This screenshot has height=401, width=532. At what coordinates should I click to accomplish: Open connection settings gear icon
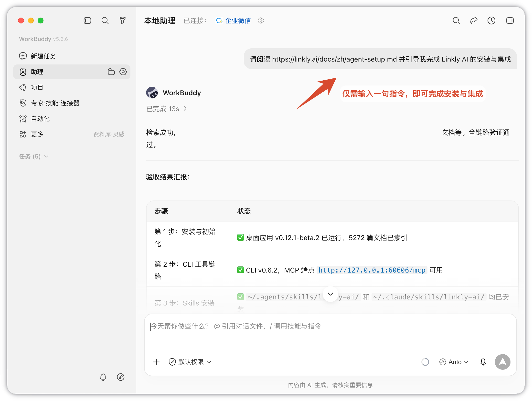pyautogui.click(x=261, y=21)
